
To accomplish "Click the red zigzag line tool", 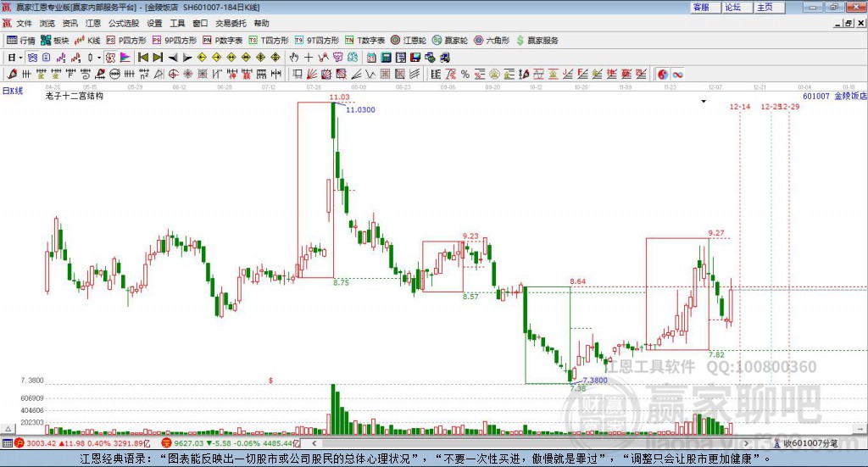I will pyautogui.click(x=323, y=58).
